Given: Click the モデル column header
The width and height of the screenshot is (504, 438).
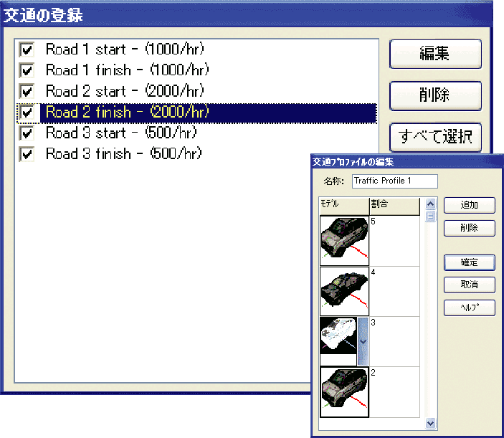Looking at the screenshot, I should click(x=344, y=206).
